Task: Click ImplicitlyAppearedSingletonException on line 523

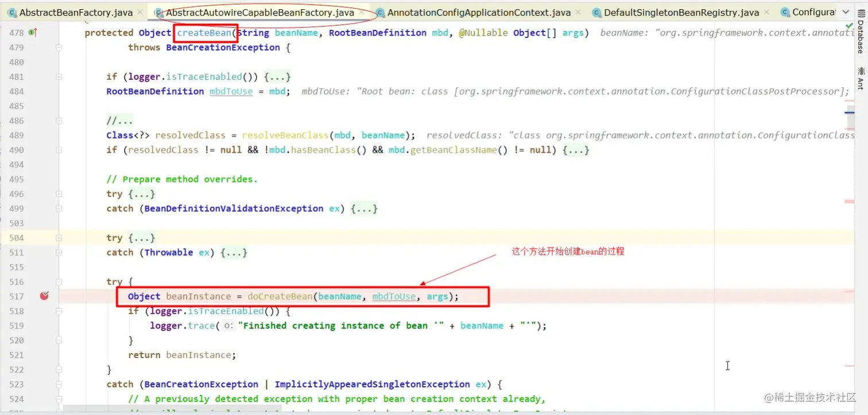Action: coord(372,384)
